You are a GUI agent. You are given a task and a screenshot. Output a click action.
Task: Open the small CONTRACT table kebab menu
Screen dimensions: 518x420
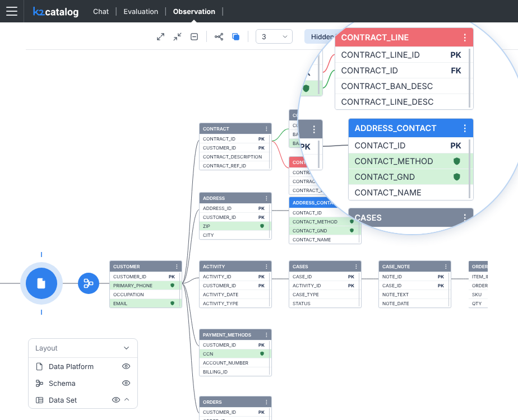267,129
